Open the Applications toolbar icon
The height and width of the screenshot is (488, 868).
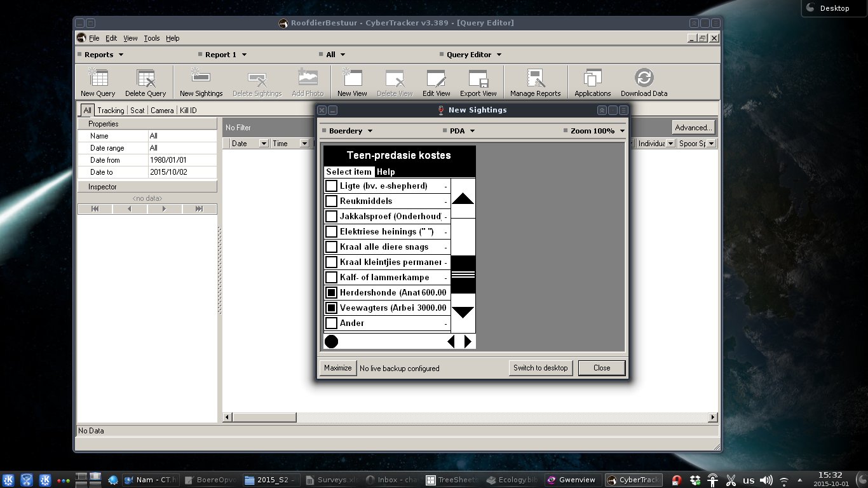click(592, 83)
